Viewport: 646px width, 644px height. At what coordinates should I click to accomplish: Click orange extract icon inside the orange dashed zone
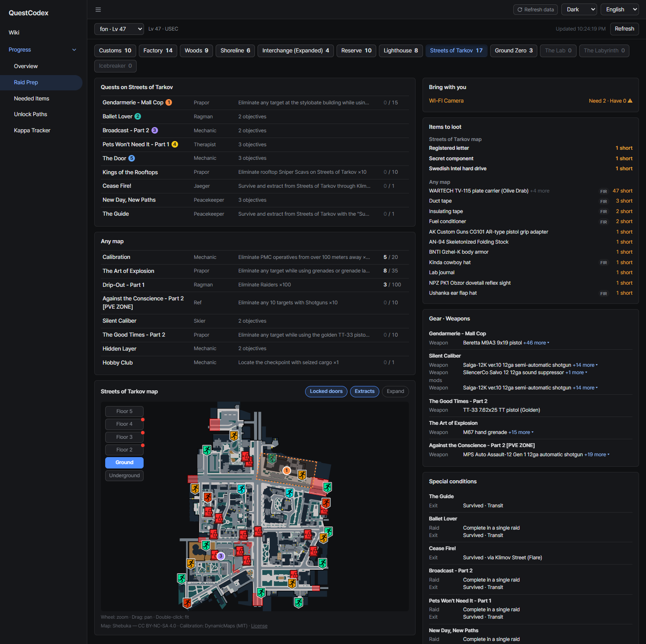302,475
